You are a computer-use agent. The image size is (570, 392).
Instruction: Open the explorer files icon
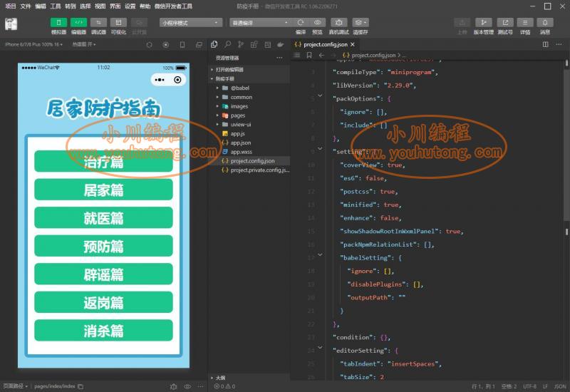[214, 44]
